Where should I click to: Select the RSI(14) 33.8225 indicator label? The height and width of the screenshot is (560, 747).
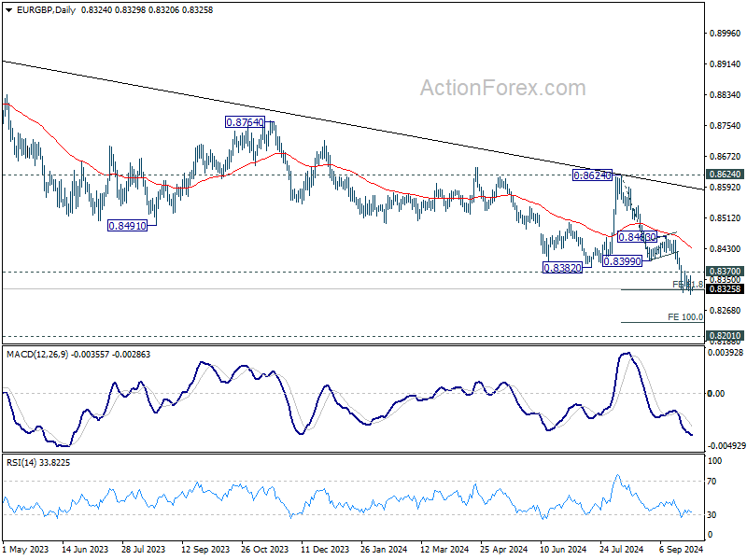pyautogui.click(x=38, y=462)
